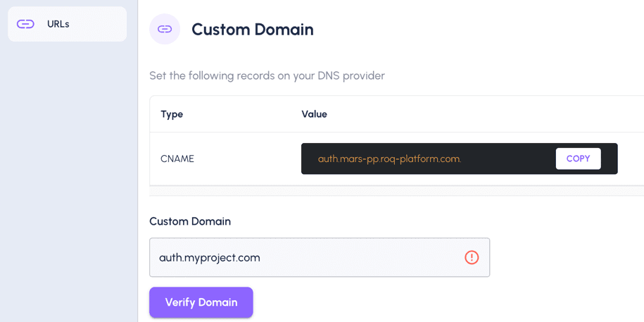Focus the auth.myproject.com input field
The height and width of the screenshot is (322, 644).
click(320, 257)
